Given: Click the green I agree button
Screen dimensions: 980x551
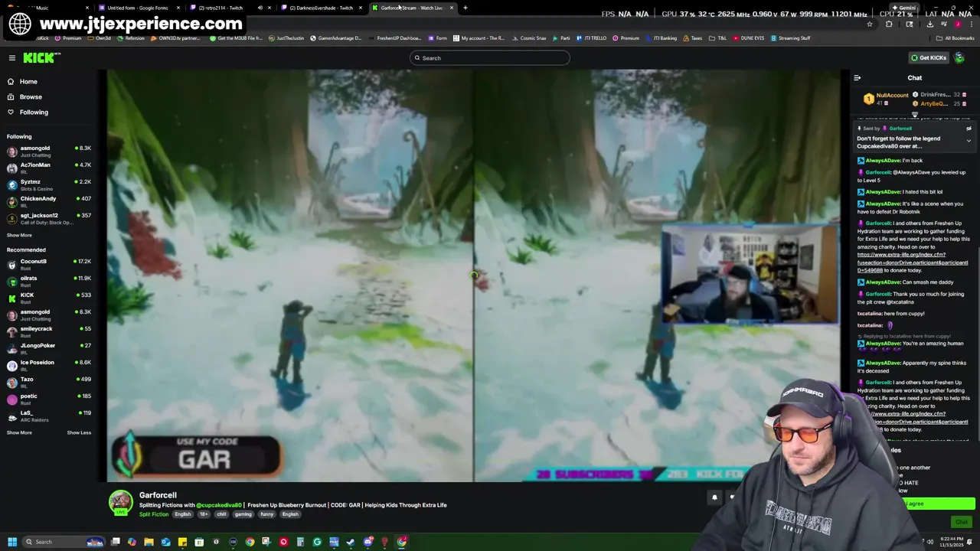Looking at the screenshot, I should (939, 504).
